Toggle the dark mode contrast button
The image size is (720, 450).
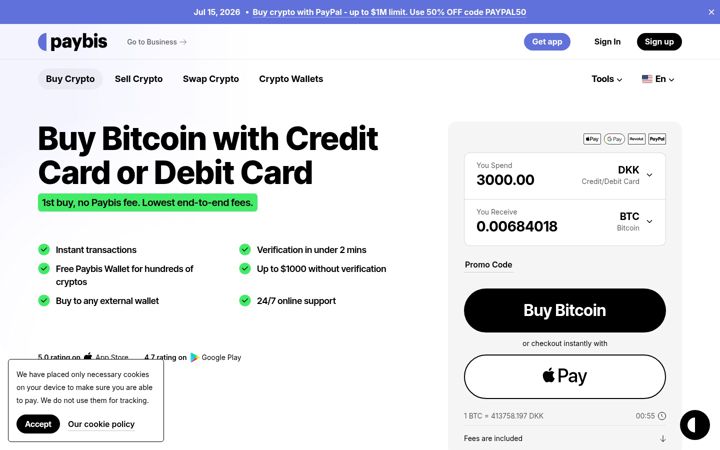click(x=694, y=425)
